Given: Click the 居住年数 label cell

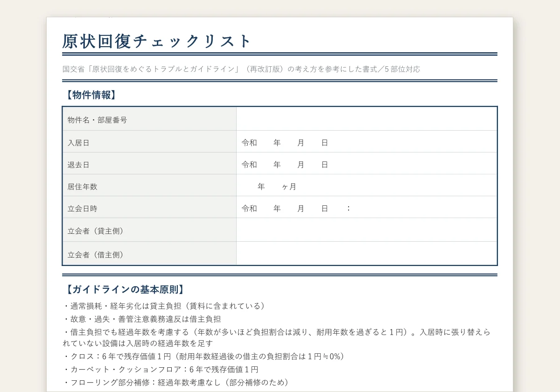Looking at the screenshot, I should 149,186.
